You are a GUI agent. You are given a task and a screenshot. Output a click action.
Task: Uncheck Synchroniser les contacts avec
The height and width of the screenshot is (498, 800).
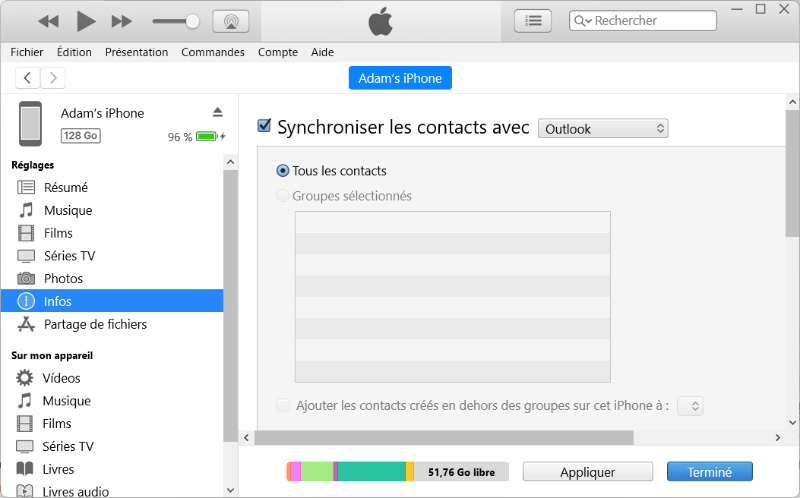coord(265,126)
